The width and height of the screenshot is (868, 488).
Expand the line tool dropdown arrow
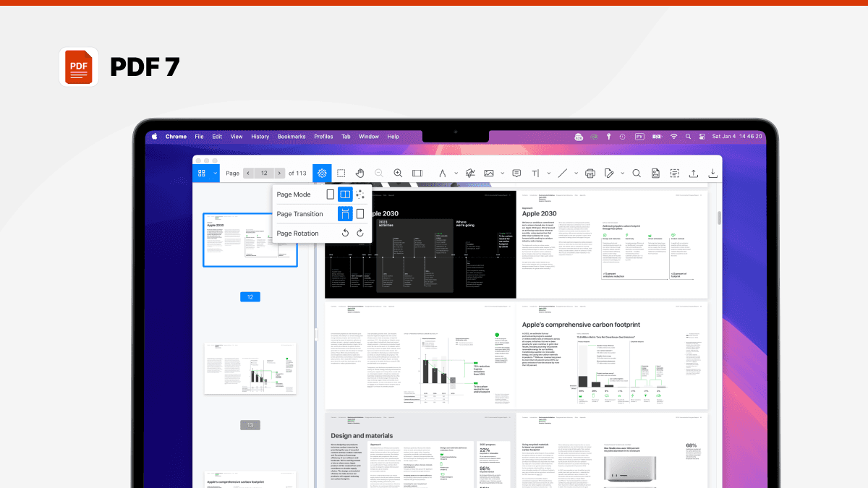point(576,174)
